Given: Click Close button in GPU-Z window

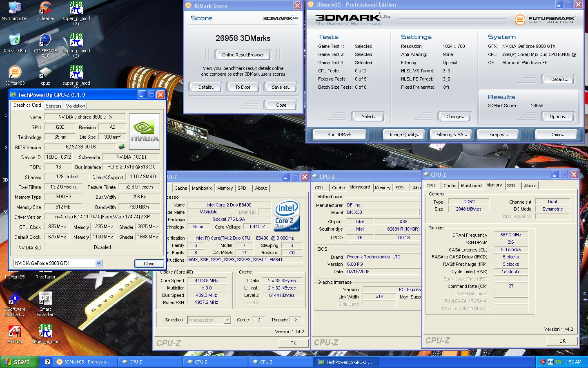Looking at the screenshot, I should [x=149, y=263].
